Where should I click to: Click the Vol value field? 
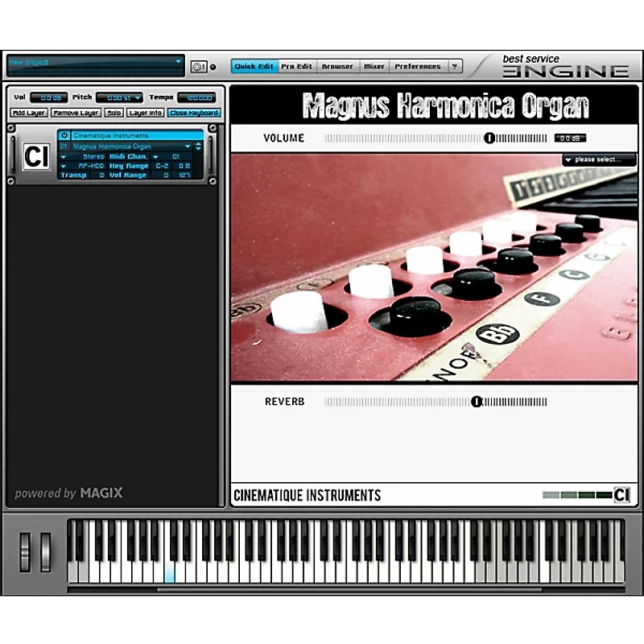[49, 97]
